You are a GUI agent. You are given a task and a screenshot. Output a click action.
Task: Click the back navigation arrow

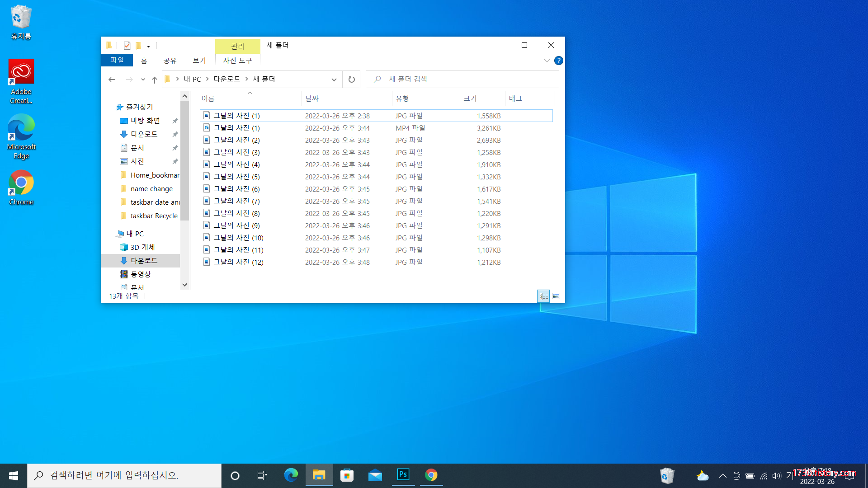pos(112,80)
